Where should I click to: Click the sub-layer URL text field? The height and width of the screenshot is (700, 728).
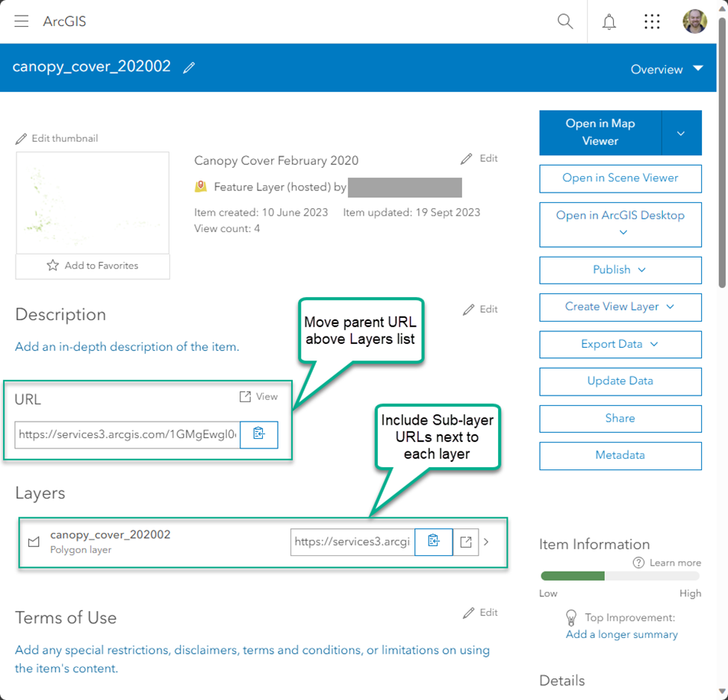(x=352, y=542)
